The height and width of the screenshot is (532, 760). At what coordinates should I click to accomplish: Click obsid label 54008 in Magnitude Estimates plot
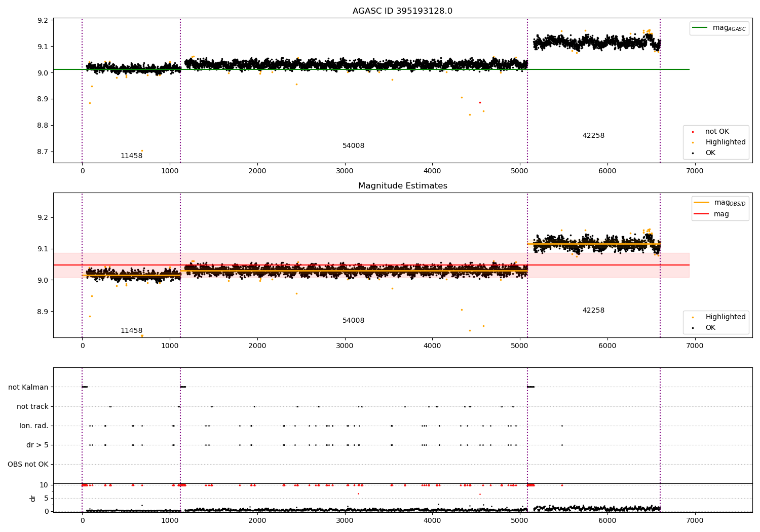pos(353,321)
